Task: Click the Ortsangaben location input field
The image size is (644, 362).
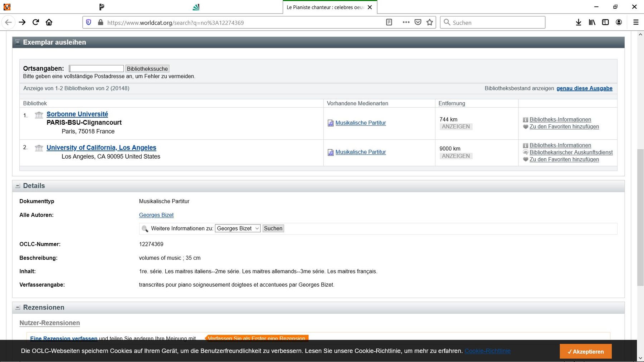Action: pos(96,69)
